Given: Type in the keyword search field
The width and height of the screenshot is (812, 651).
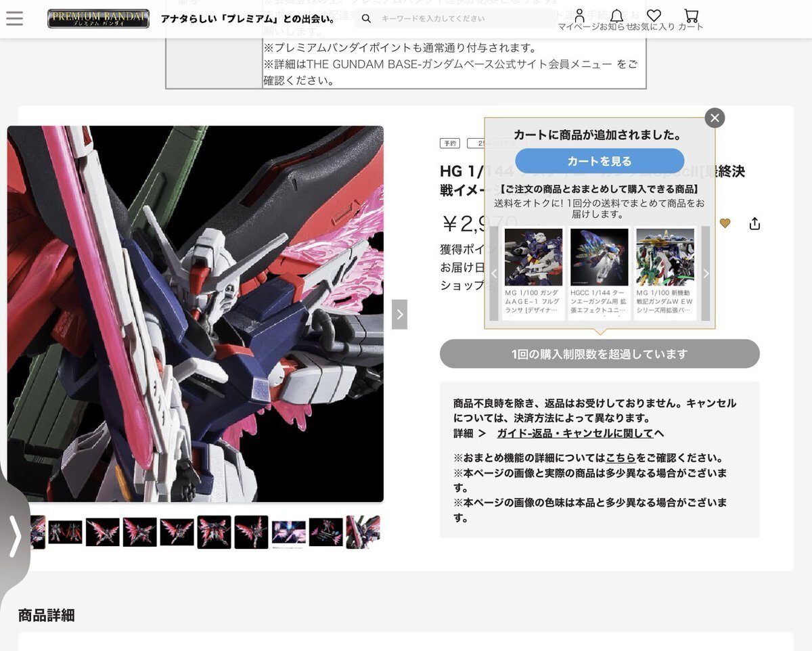Looking at the screenshot, I should click(x=460, y=19).
